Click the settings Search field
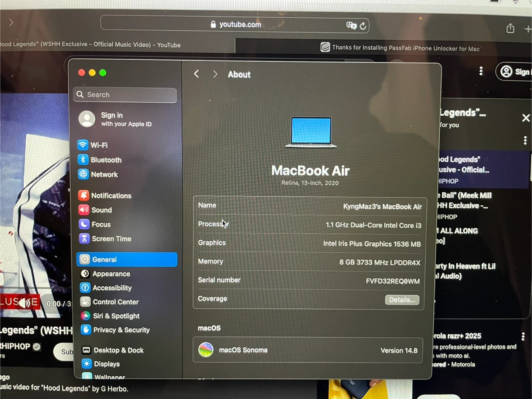 125,95
